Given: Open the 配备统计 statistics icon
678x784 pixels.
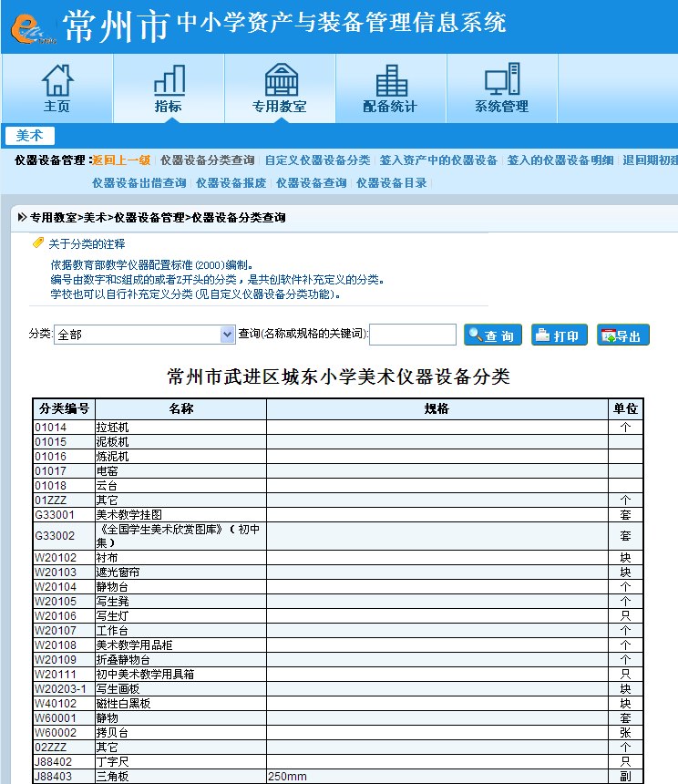Looking at the screenshot, I should tap(392, 80).
